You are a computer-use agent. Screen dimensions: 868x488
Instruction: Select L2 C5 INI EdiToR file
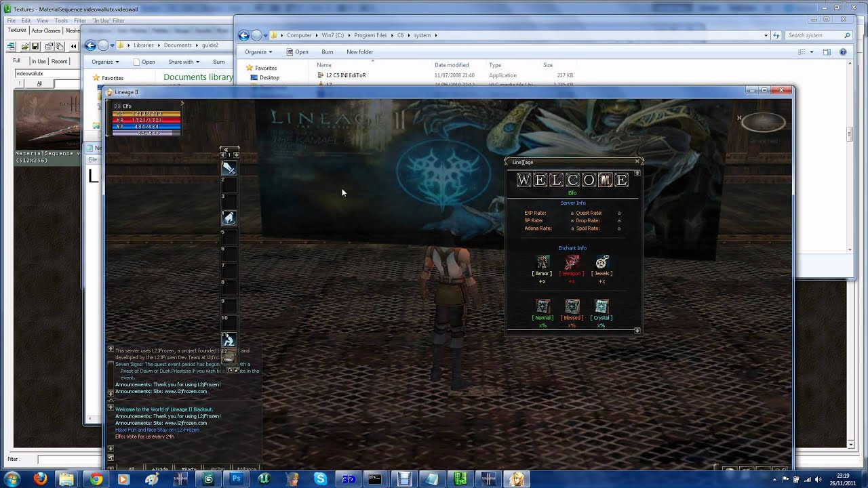pos(341,75)
